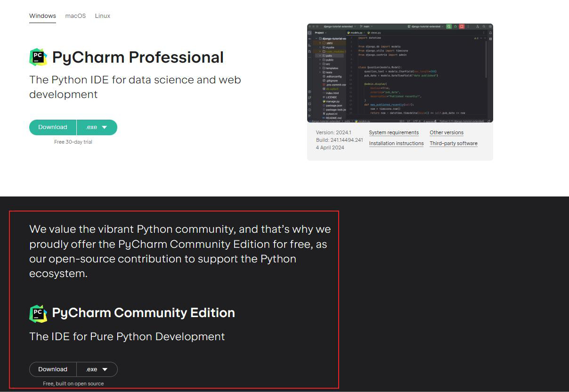This screenshot has height=392, width=569.
Task: Click the PyCharm Community Edition heading
Action: coord(144,313)
